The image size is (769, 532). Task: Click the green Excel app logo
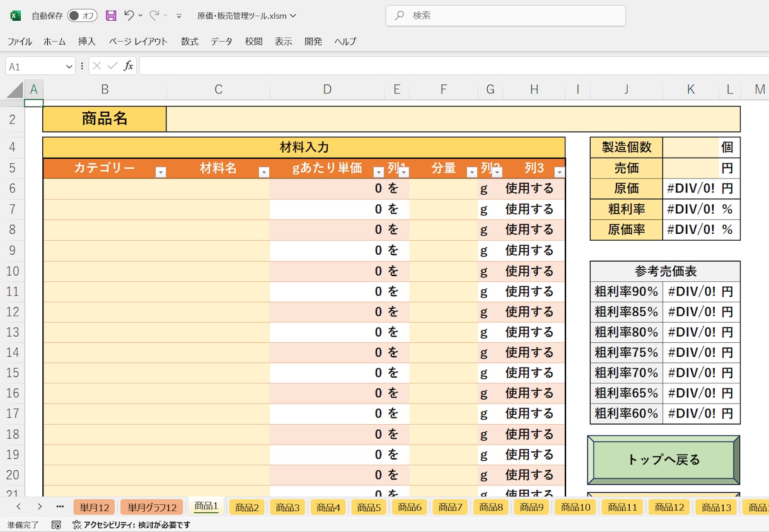16,16
